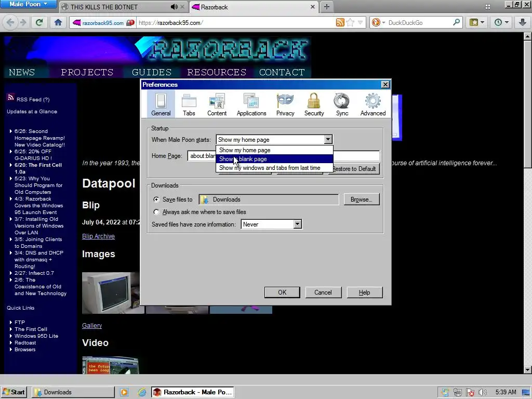Open the Blip Archive link
The height and width of the screenshot is (399, 532).
point(98,236)
